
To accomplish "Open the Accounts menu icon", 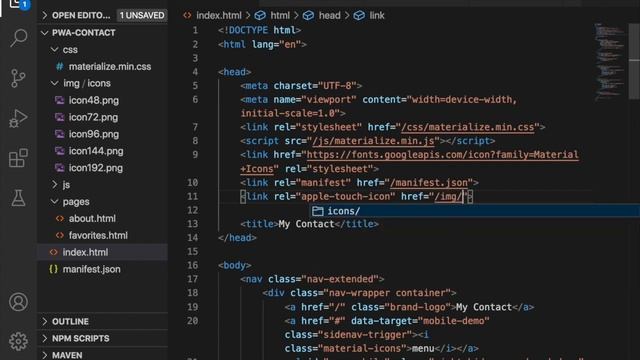I will (18, 302).
